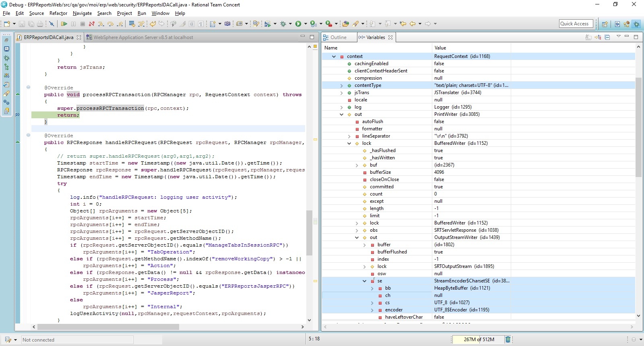The height and width of the screenshot is (346, 644).
Task: Click Collapse All in Variables view
Action: (x=607, y=37)
